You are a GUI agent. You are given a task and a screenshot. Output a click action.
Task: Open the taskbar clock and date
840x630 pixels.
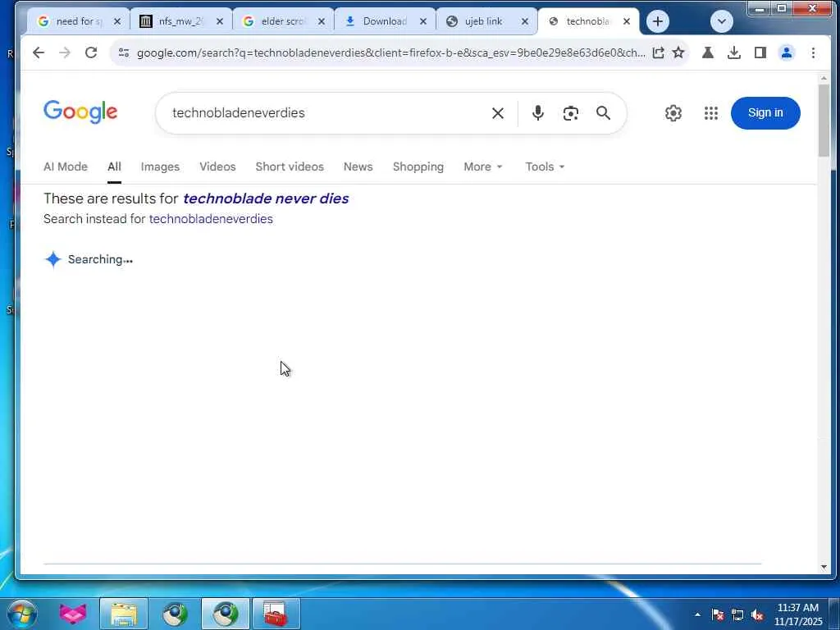(x=797, y=614)
